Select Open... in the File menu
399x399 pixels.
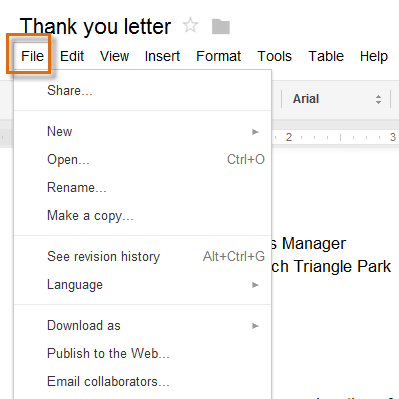point(143,159)
